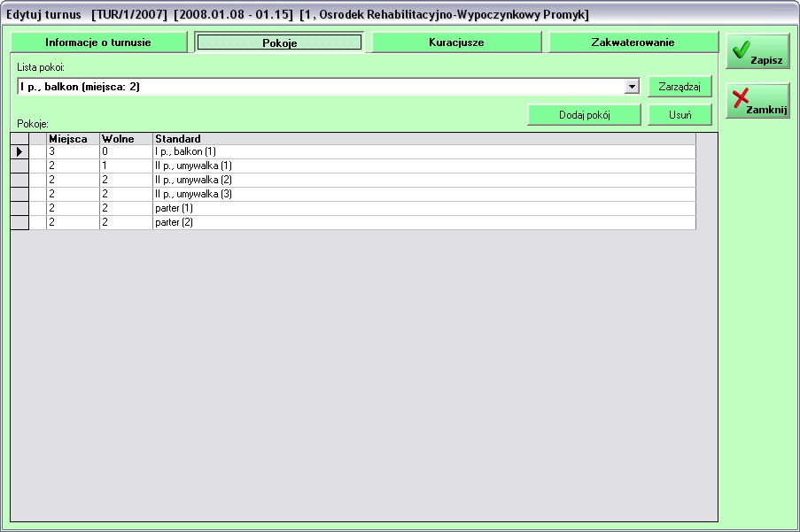
Task: Sort by the Miejsca column header
Action: pos(73,139)
